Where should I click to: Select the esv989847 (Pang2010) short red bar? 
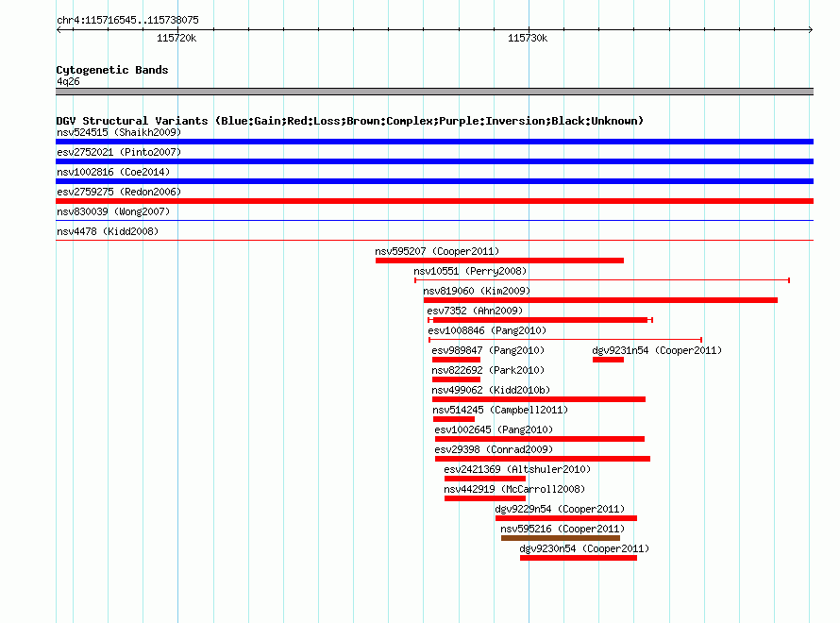[x=456, y=360]
